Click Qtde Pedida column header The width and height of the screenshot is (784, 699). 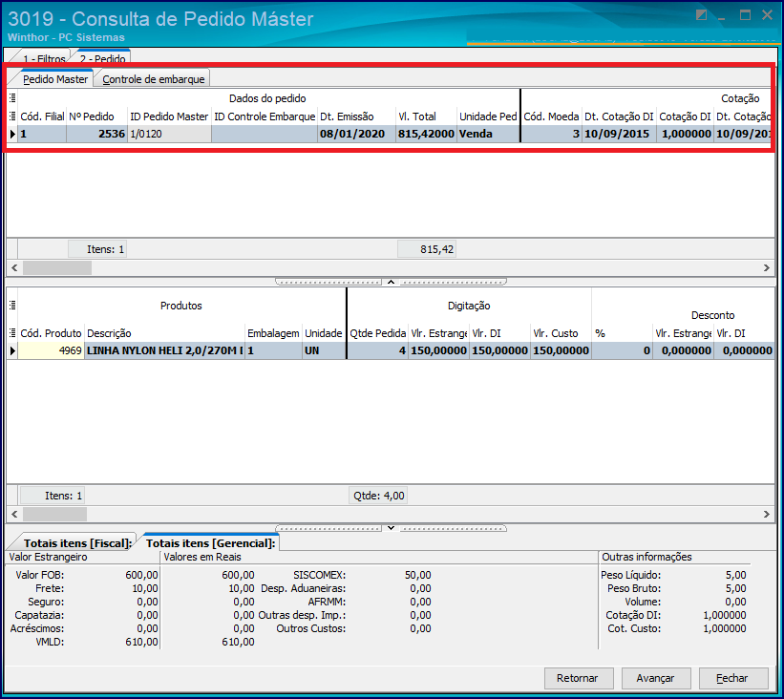pyautogui.click(x=377, y=333)
